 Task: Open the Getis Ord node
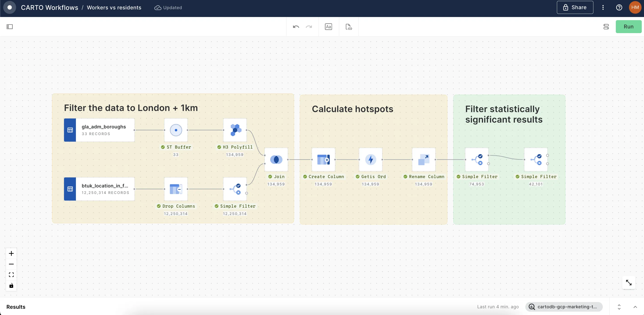(x=371, y=160)
